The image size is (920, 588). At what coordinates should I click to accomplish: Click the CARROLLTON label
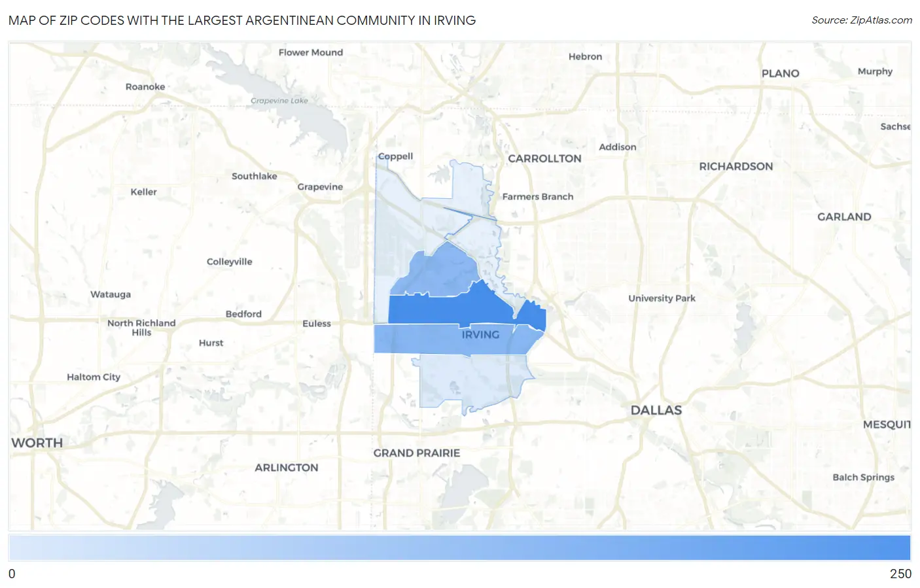[544, 158]
